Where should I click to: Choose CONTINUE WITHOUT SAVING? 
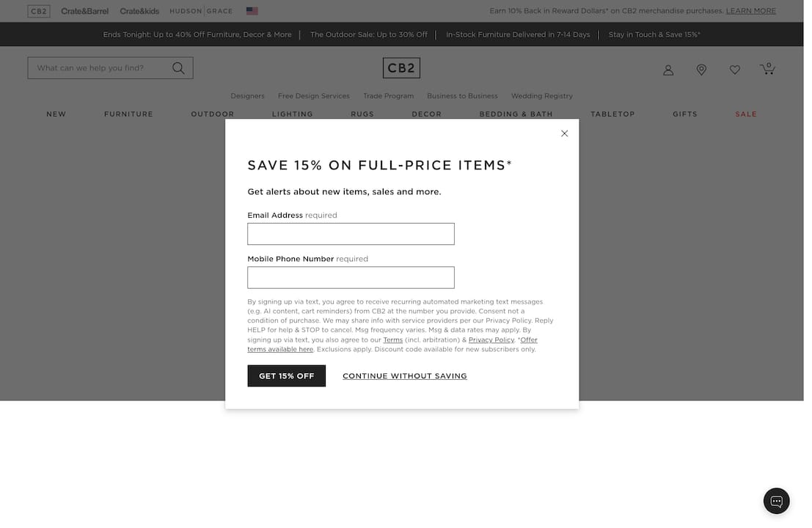tap(404, 375)
